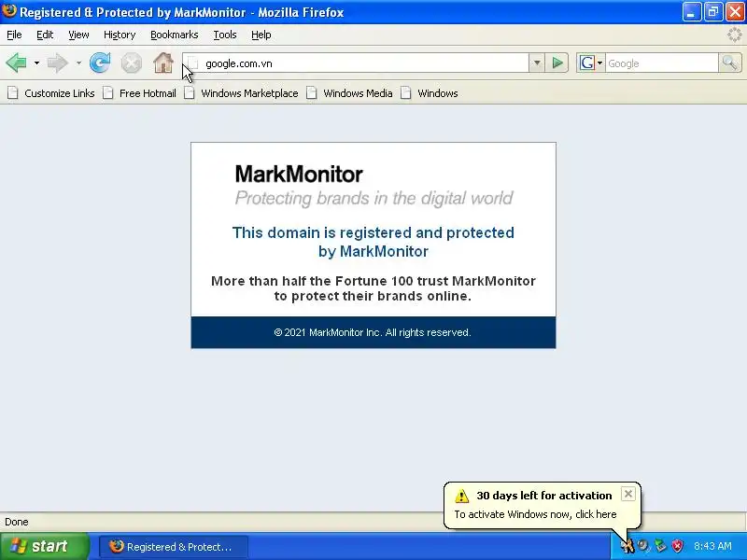Open the Help menu
This screenshot has height=560, width=747.
(261, 35)
